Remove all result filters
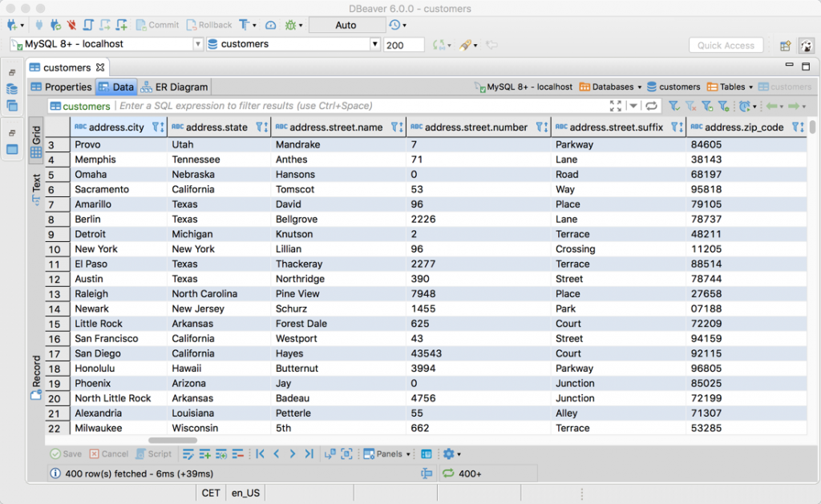This screenshot has height=504, width=821. [690, 105]
